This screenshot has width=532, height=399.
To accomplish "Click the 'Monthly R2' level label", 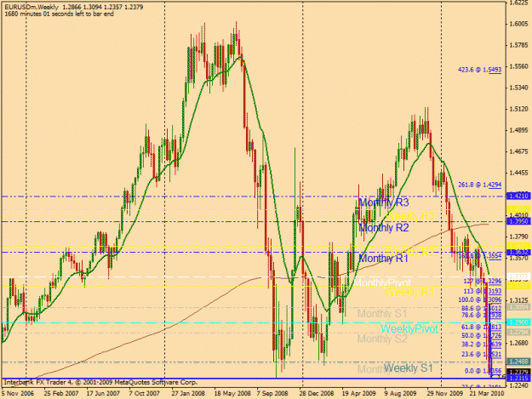I will (384, 228).
